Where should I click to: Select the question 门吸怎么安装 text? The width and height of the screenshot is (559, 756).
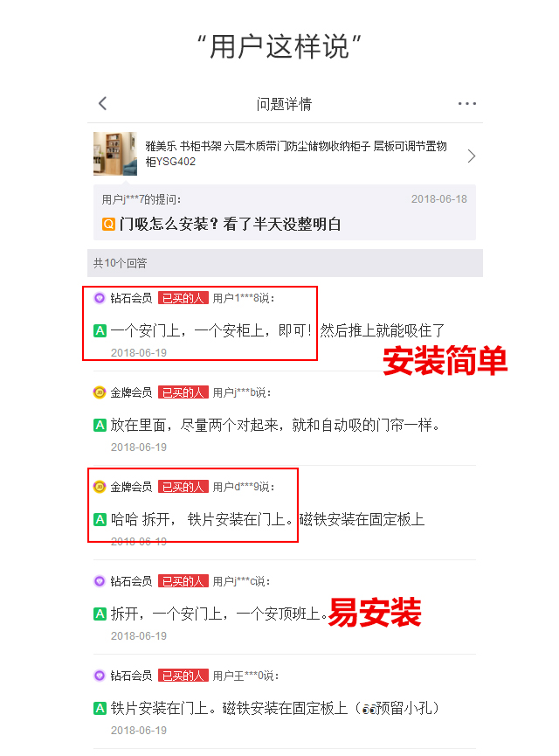pyautogui.click(x=231, y=225)
